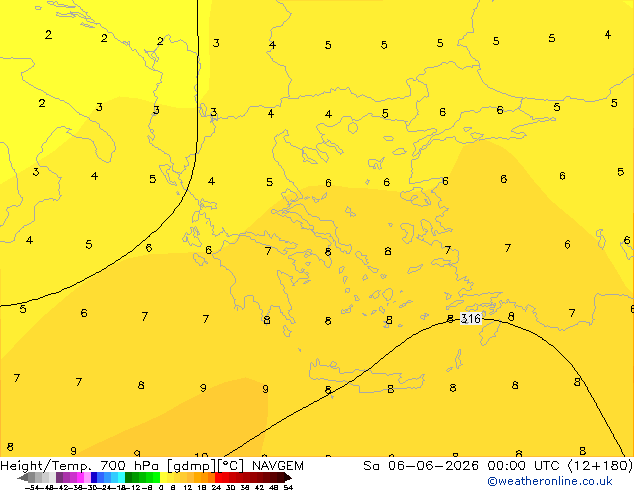Pick the dark purple legend swatch

59,477
